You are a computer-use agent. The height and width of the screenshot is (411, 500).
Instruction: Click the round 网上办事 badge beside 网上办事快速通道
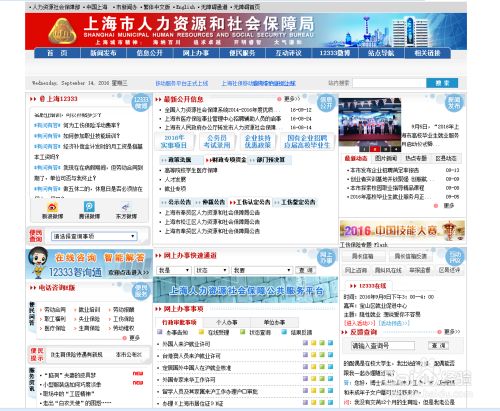click(x=326, y=258)
